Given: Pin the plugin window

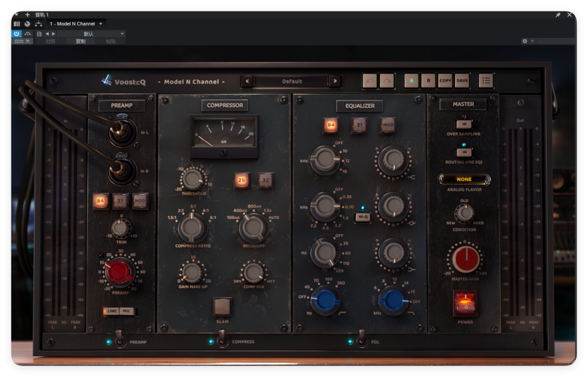Looking at the screenshot, I should pyautogui.click(x=558, y=14).
